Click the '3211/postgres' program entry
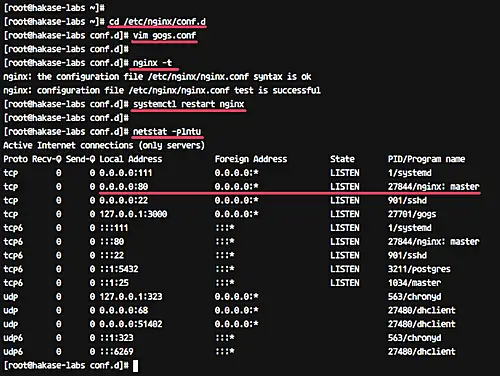Image resolution: width=500 pixels, height=376 pixels. coord(419,269)
